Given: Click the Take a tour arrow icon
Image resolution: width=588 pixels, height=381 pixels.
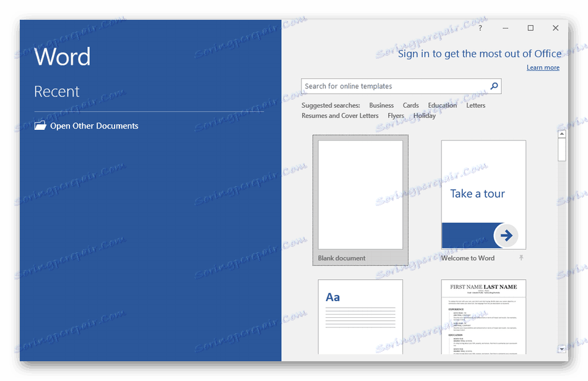Looking at the screenshot, I should 506,235.
